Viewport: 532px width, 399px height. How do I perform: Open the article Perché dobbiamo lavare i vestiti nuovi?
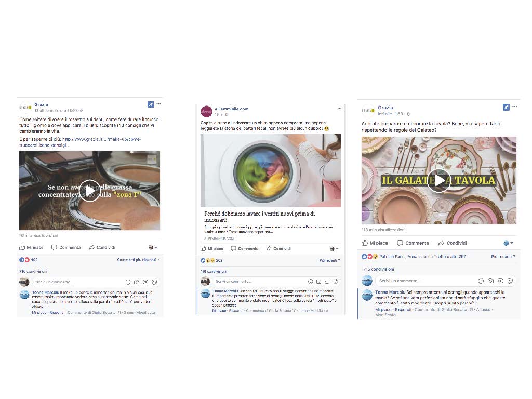(260, 217)
